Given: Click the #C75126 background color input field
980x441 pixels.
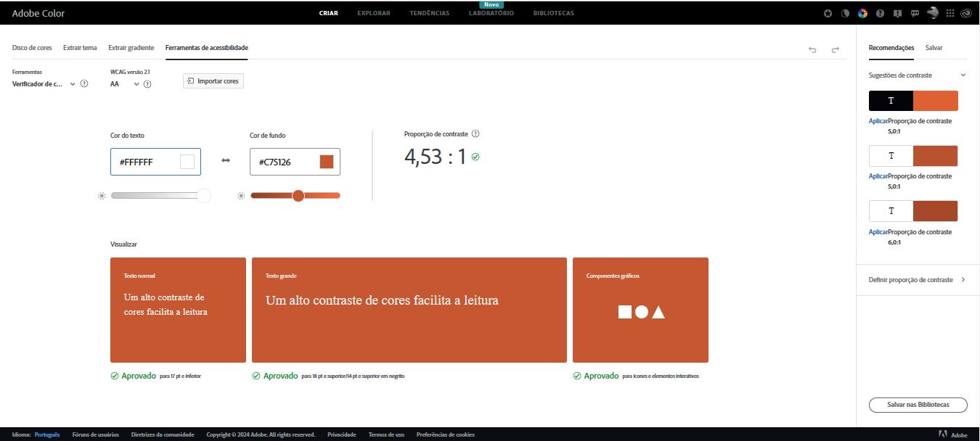Looking at the screenshot, I should click(x=295, y=162).
